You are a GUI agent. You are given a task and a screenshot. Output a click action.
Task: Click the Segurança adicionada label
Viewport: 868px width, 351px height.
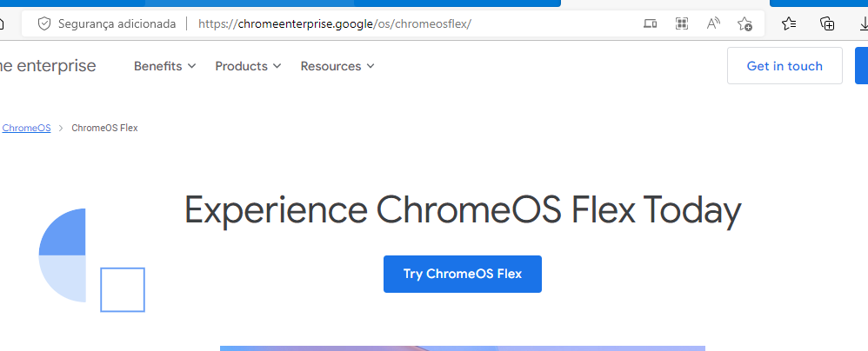(x=117, y=23)
